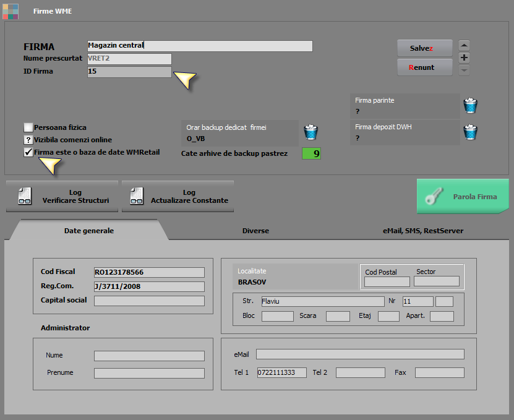
Task: Click the Log Actualizare Constante button
Action: 178,197
